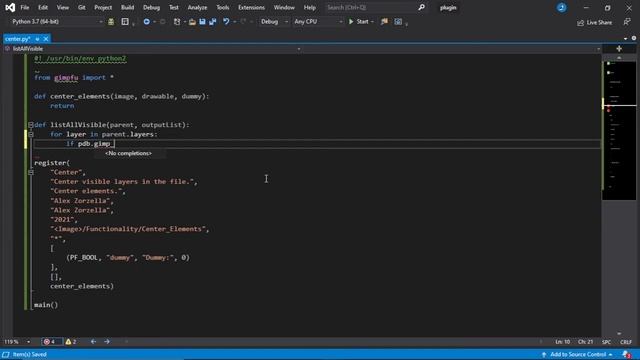The height and width of the screenshot is (360, 640).
Task: Click the Navigate Backward arrow icon
Action: tap(146, 22)
